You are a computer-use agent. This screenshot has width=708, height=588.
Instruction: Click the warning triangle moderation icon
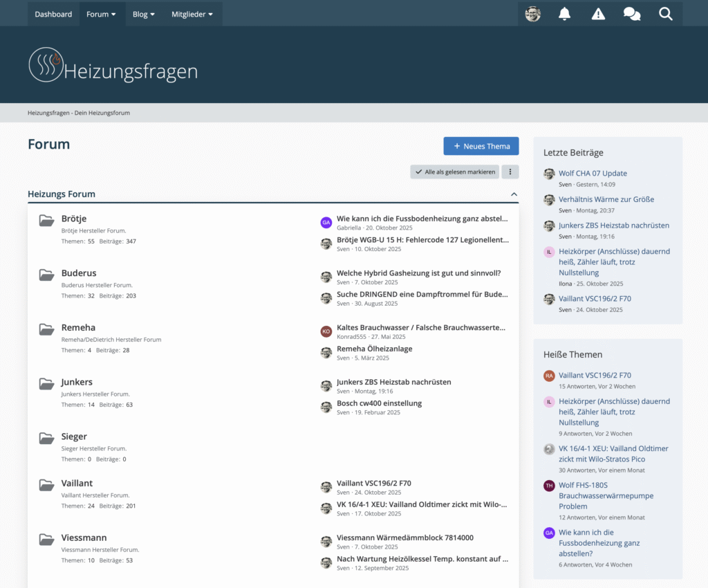[598, 14]
